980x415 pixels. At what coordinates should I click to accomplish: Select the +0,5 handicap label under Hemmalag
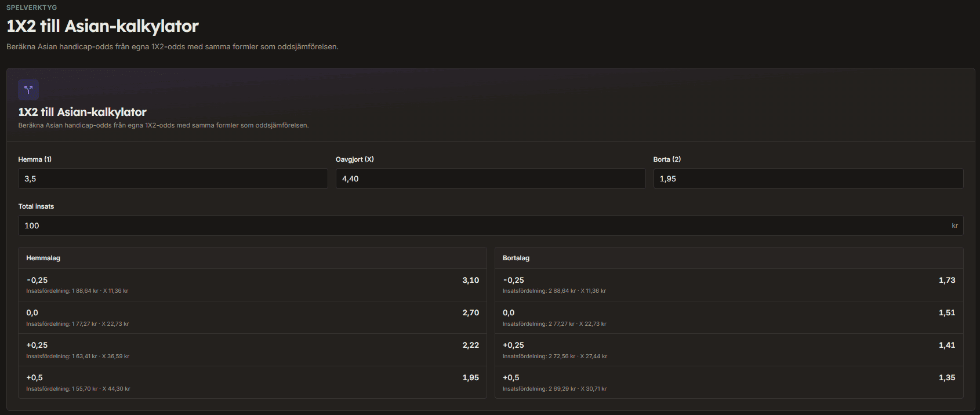35,377
